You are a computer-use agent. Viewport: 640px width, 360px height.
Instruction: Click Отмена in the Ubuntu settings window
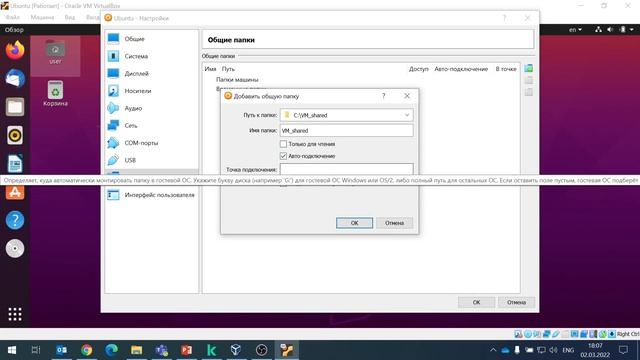pos(516,302)
